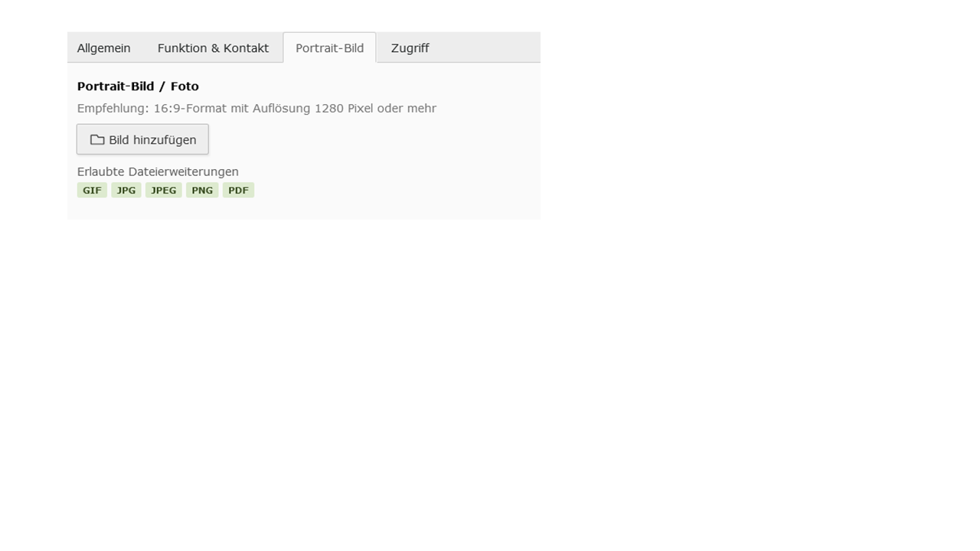Click the Empfehlung recommendation text
980x551 pixels.
pyautogui.click(x=256, y=109)
